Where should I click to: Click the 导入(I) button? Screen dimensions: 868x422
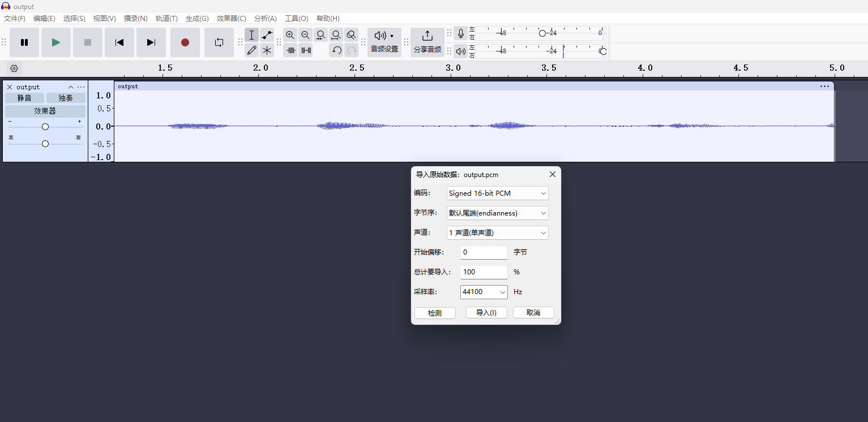click(486, 312)
